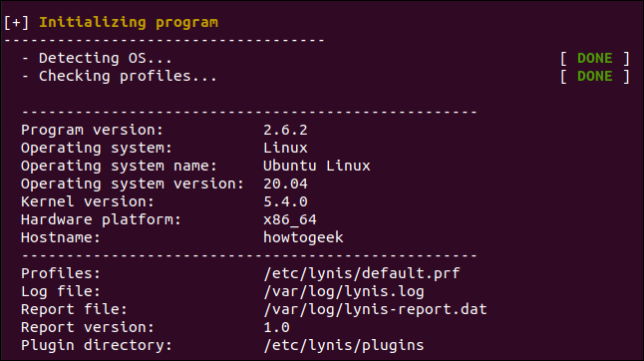Click the hostname value howtogeek

tap(303, 237)
